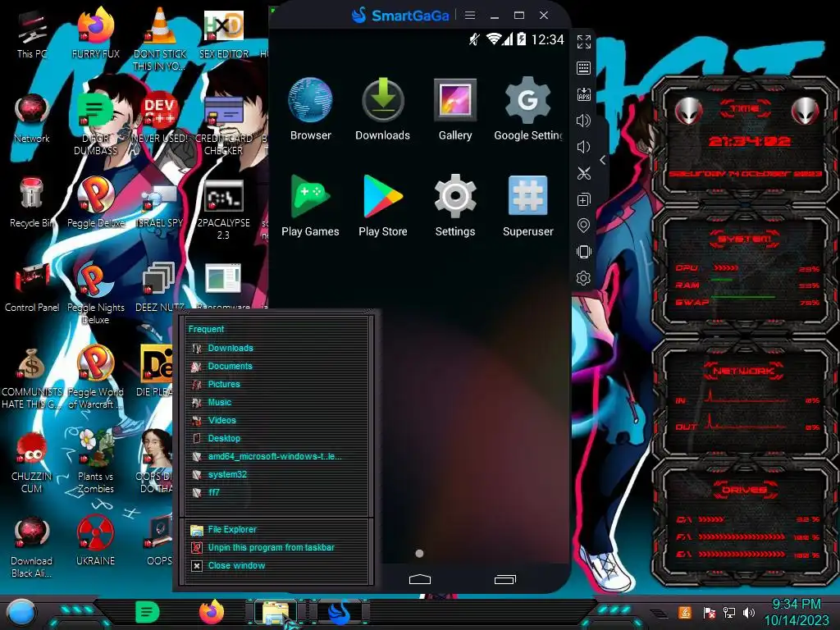Open This PC desktop icon

32,33
